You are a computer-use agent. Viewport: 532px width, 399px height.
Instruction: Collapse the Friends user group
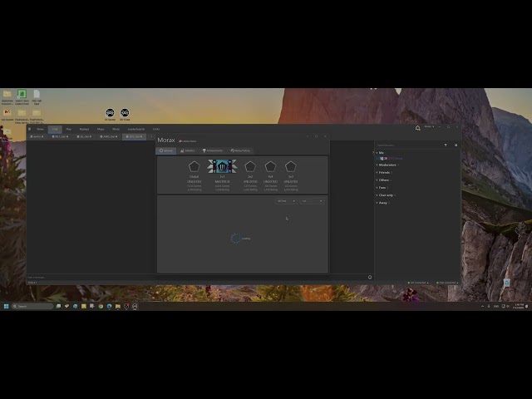coord(377,172)
